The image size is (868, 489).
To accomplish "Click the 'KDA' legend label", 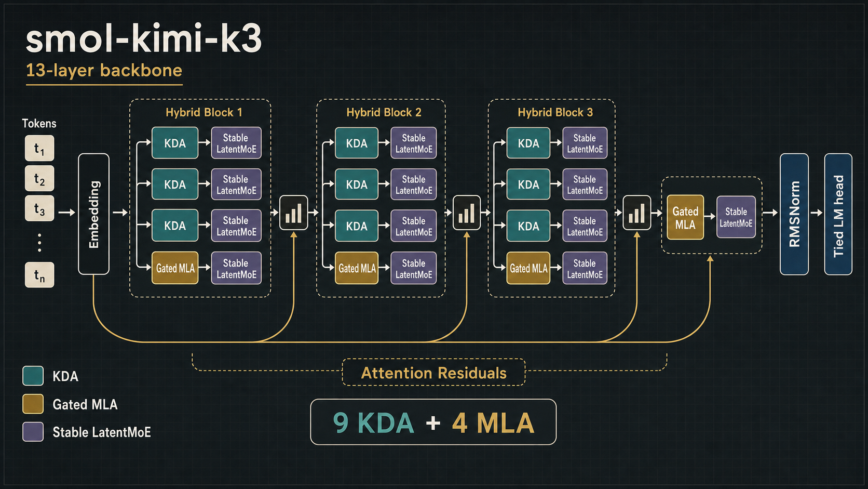I will [65, 376].
